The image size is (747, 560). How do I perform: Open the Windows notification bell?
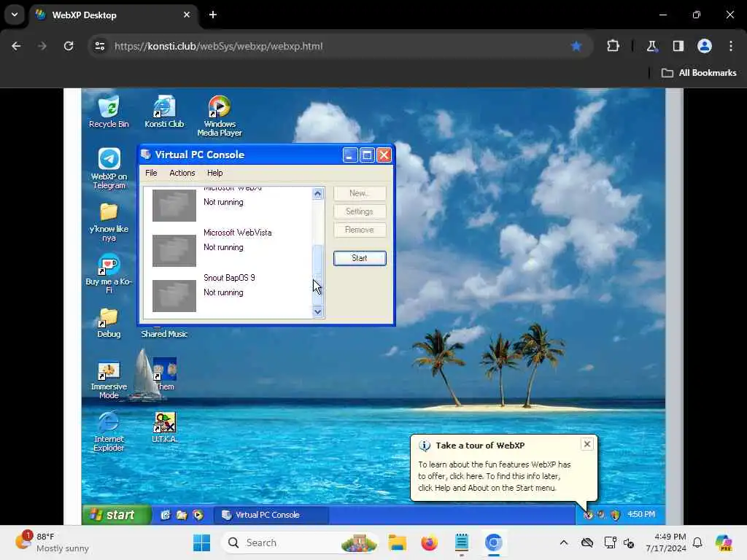pos(697,542)
